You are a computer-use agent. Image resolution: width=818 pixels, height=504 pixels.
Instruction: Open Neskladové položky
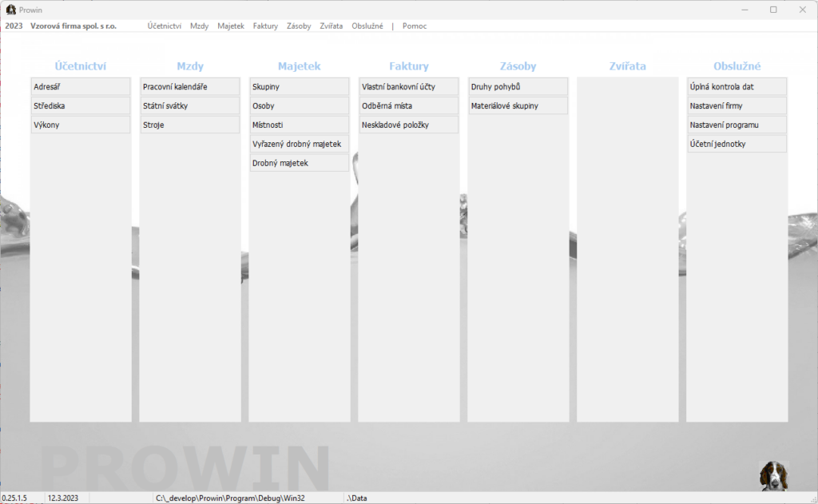point(409,125)
